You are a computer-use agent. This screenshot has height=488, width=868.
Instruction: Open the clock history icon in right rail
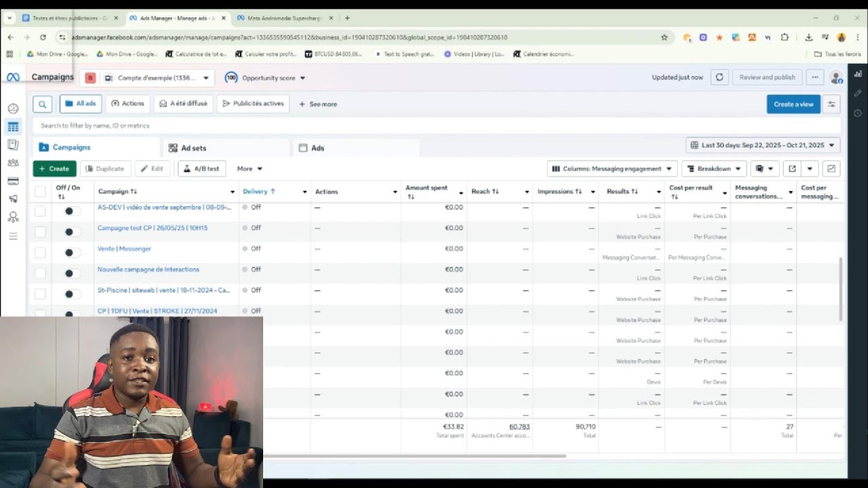point(858,113)
